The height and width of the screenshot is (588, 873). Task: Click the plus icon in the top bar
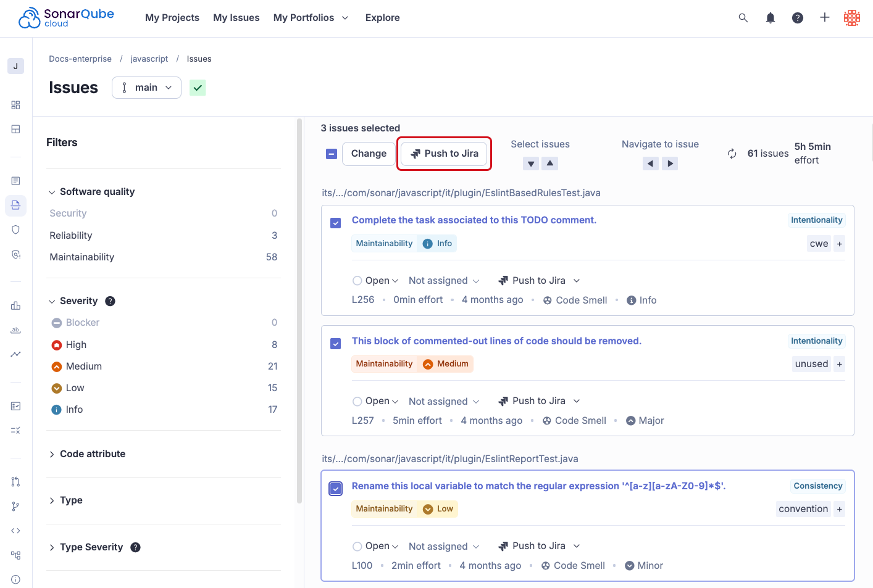tap(824, 18)
